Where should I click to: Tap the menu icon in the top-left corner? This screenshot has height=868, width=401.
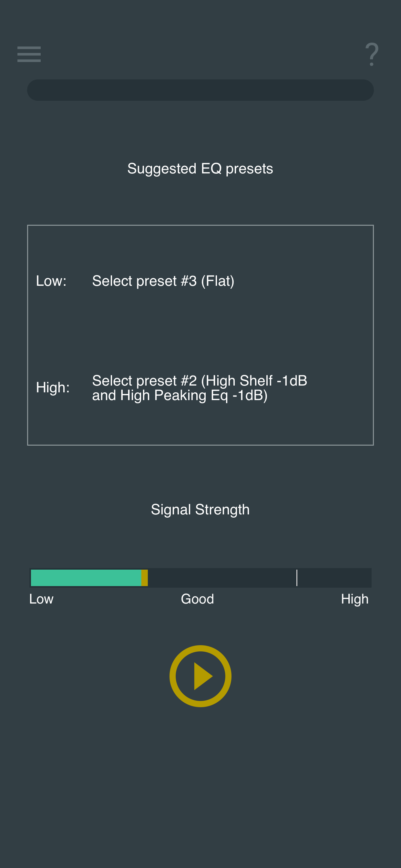click(29, 54)
